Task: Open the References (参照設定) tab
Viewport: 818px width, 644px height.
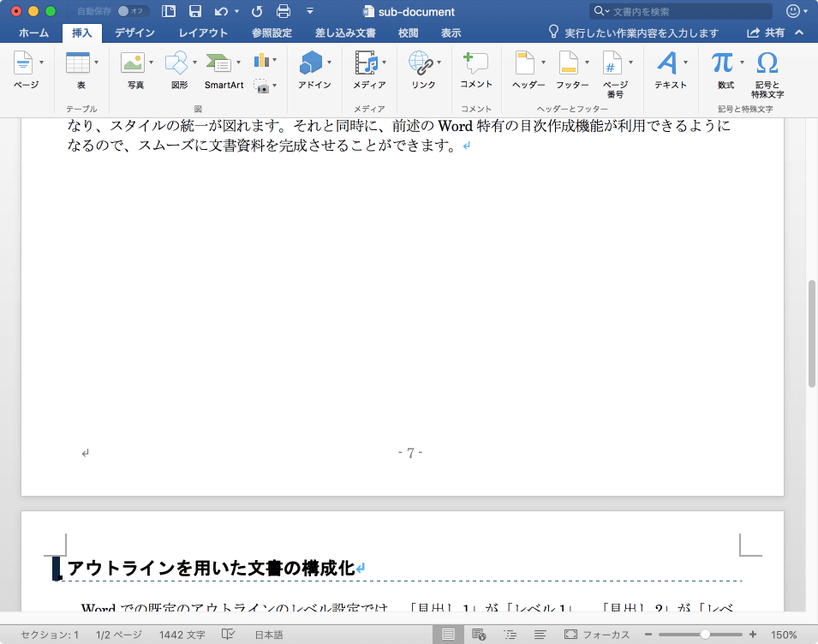Action: 272,33
